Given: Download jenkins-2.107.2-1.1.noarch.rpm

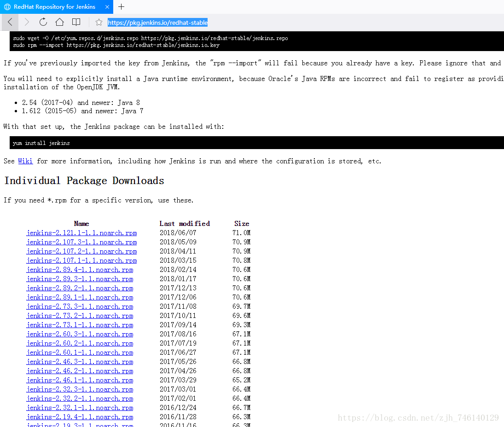Looking at the screenshot, I should click(81, 251).
